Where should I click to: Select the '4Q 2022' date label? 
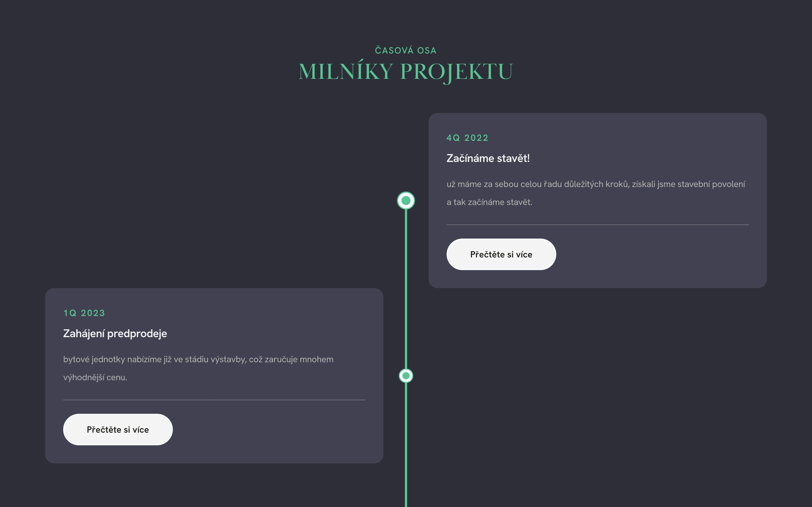tap(467, 138)
